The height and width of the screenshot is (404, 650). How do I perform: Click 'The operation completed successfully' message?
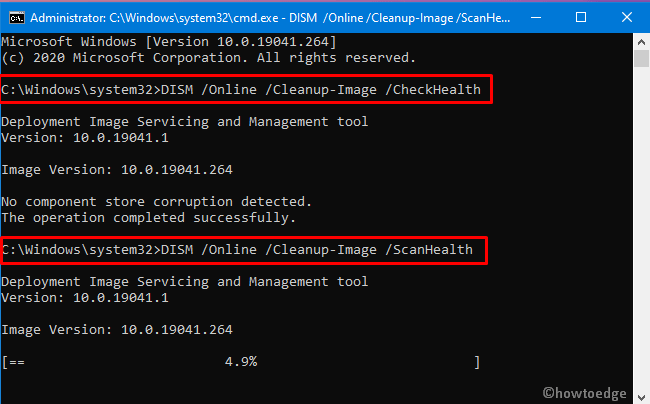(x=148, y=217)
